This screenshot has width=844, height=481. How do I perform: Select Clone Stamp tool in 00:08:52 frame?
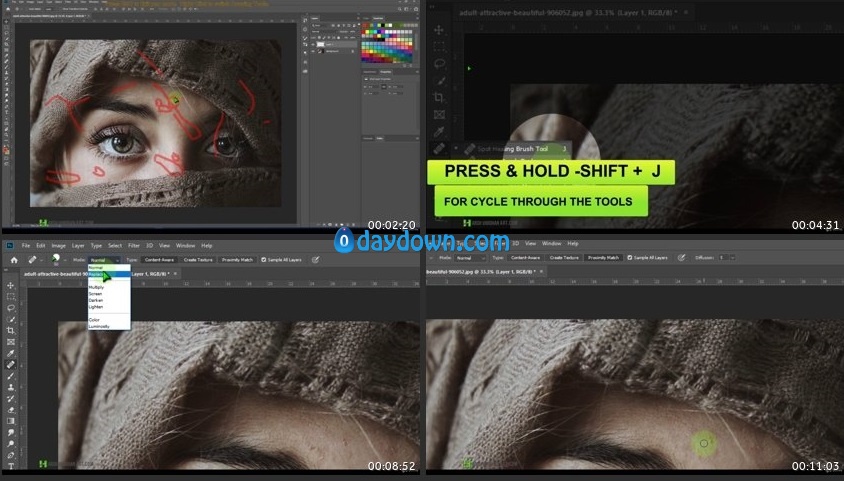click(11, 387)
